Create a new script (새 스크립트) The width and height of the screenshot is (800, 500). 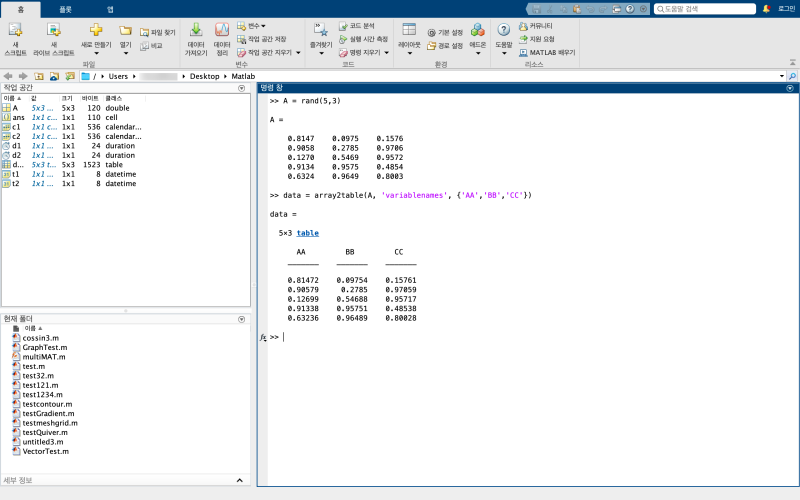pyautogui.click(x=15, y=39)
